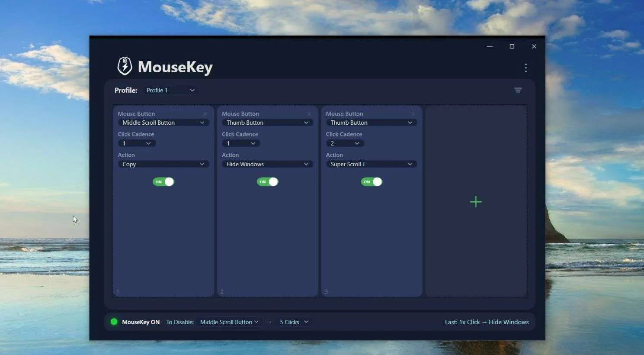
Task: Click the Action label in the Copy card
Action: pyautogui.click(x=126, y=155)
